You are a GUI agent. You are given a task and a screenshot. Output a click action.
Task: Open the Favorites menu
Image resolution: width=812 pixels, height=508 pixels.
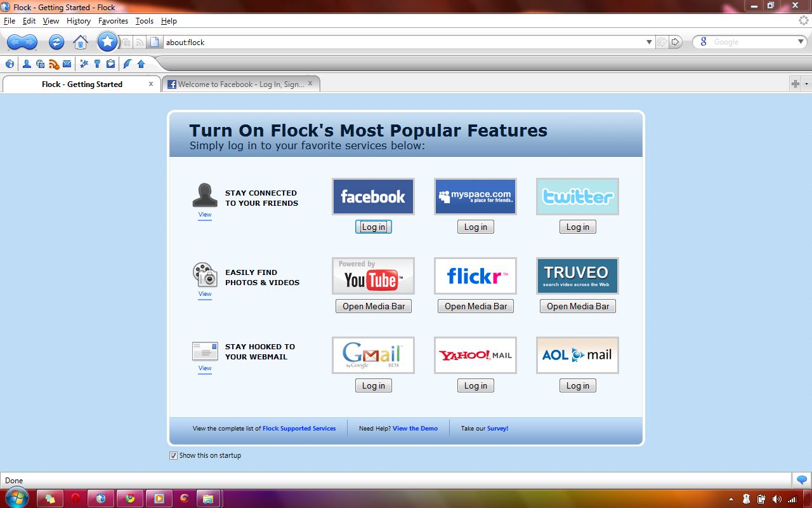113,21
